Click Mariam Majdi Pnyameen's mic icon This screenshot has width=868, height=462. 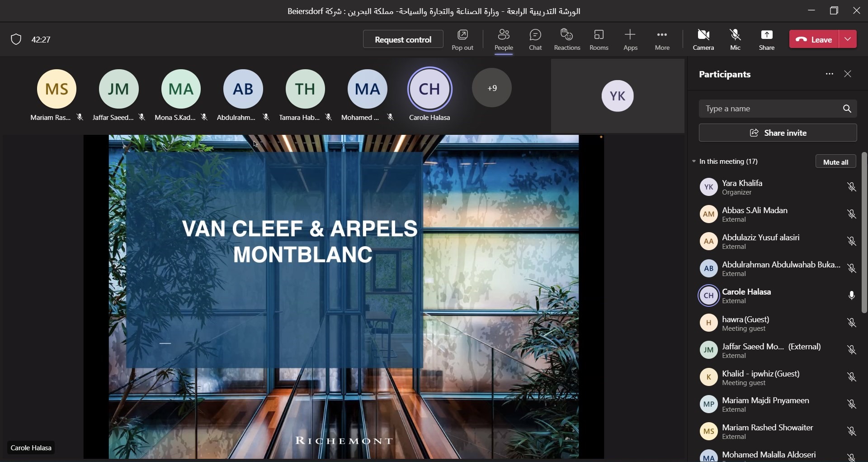[x=852, y=404]
